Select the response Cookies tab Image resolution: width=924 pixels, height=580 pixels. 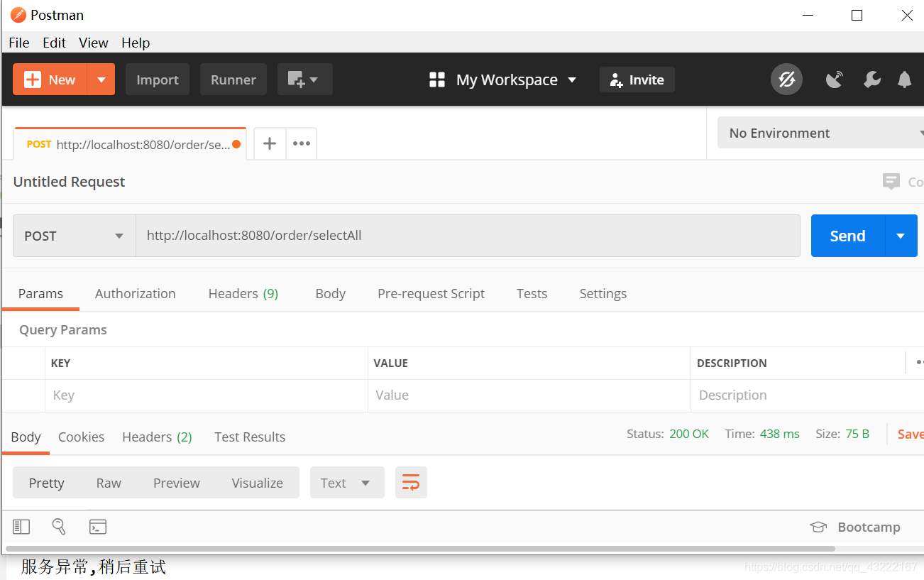(x=81, y=437)
